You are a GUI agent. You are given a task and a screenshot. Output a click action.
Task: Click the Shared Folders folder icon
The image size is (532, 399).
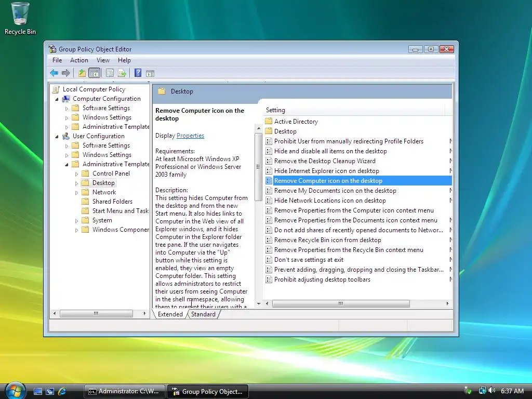click(x=86, y=202)
